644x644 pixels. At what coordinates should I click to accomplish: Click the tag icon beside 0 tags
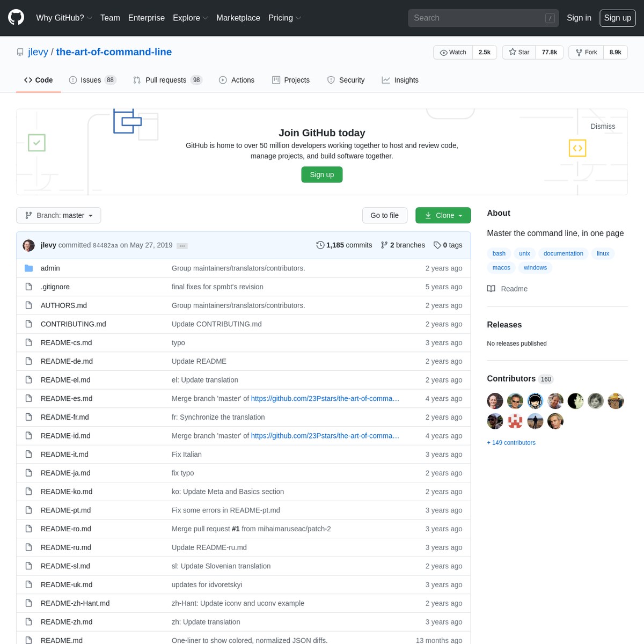coord(437,245)
